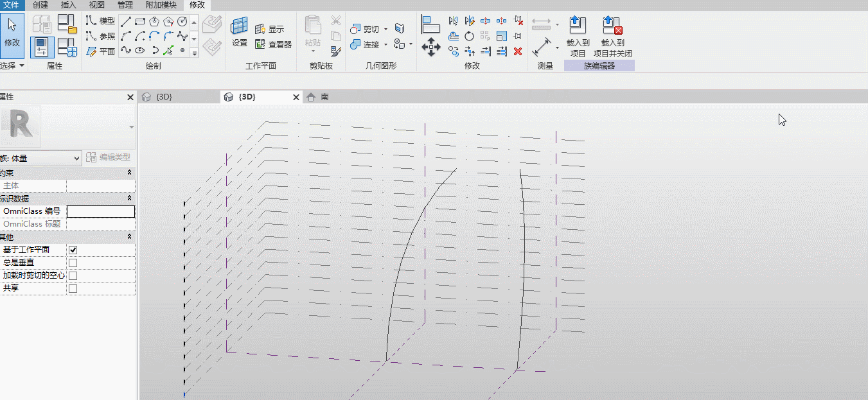This screenshot has height=400, width=868.
Task: Click the 显示 work plane button
Action: click(269, 30)
